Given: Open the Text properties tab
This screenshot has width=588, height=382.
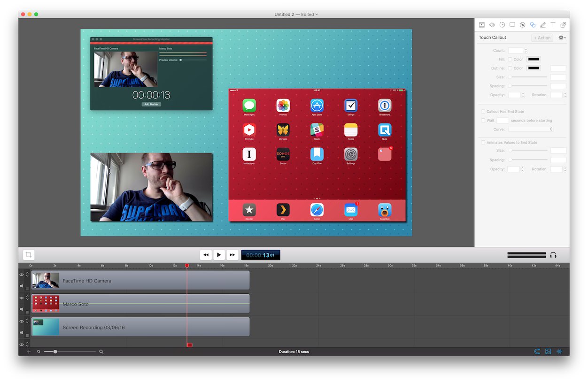Looking at the screenshot, I should click(553, 25).
